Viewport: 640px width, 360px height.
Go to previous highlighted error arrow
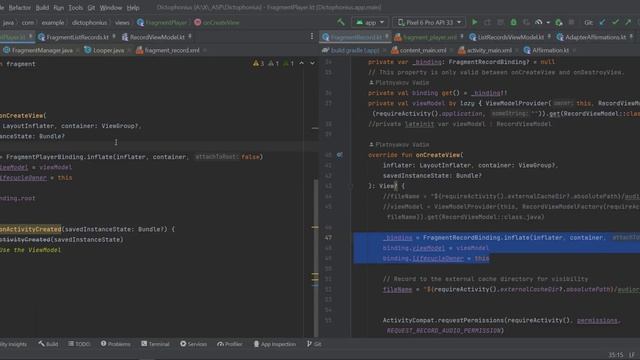click(302, 63)
